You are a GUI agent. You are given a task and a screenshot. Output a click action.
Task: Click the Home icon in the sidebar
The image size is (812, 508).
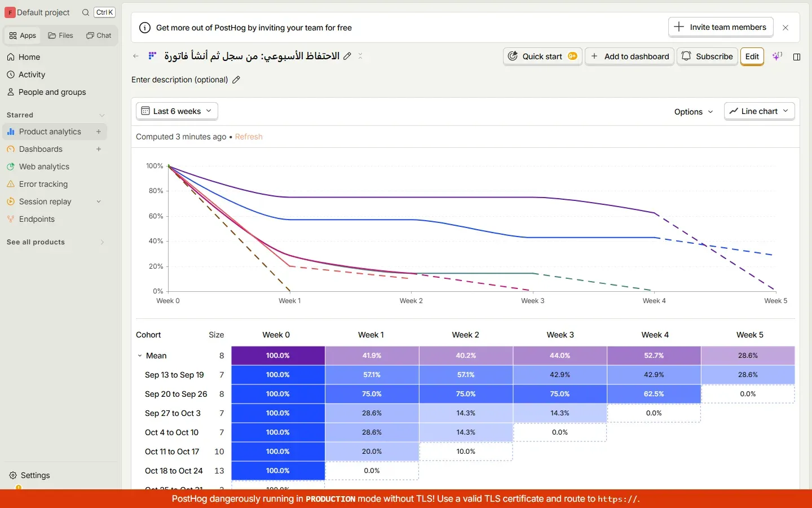point(11,57)
